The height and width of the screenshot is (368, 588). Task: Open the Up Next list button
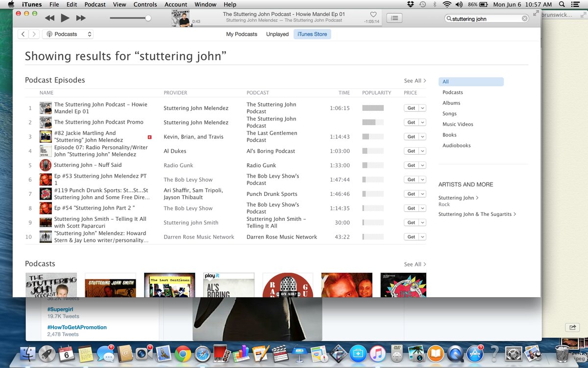pyautogui.click(x=394, y=18)
